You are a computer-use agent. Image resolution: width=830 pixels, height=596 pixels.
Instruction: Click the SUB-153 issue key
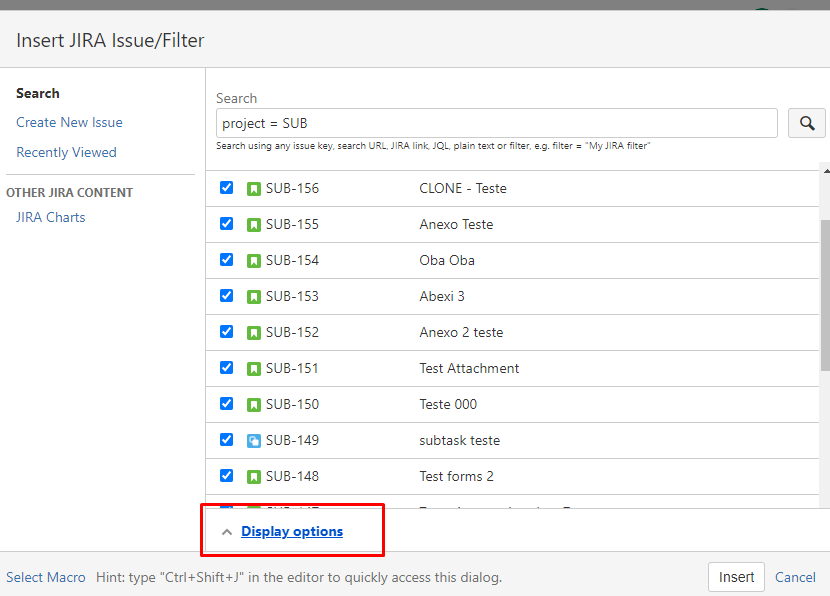[292, 296]
